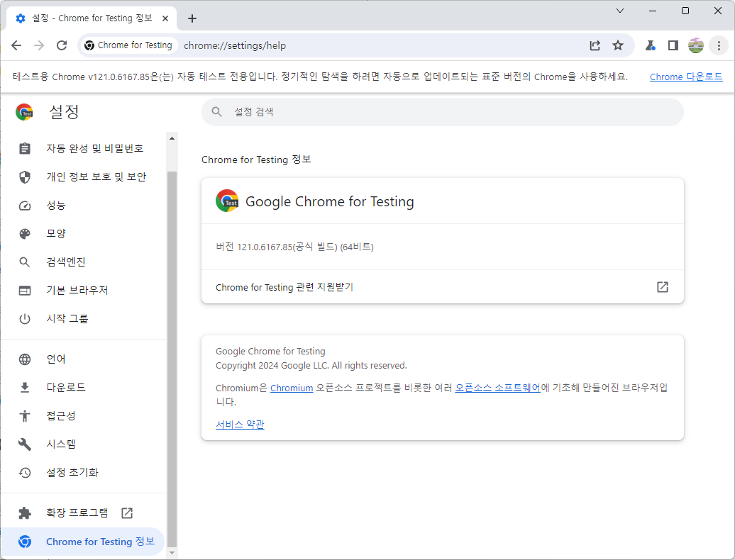
Task: Open a new tab with plus button
Action: click(192, 18)
